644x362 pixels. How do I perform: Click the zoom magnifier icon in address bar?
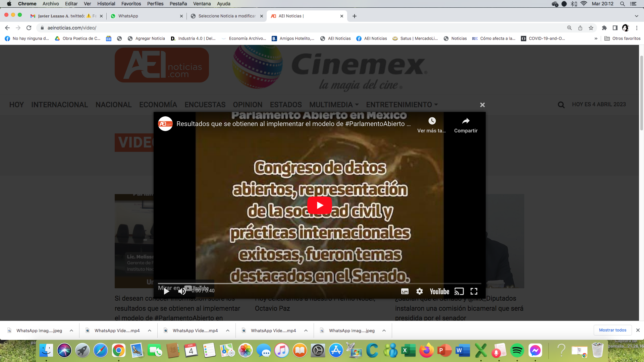point(570,28)
